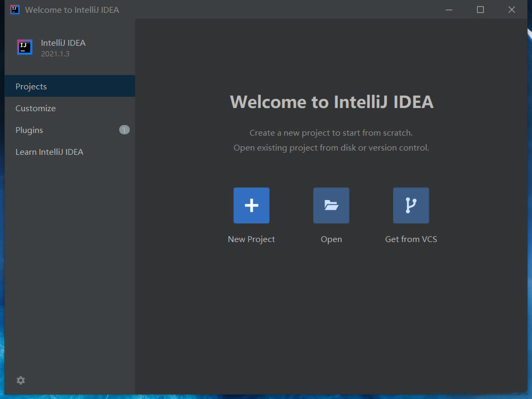Click the 'Create a new project' text
The image size is (532, 399).
tap(331, 133)
